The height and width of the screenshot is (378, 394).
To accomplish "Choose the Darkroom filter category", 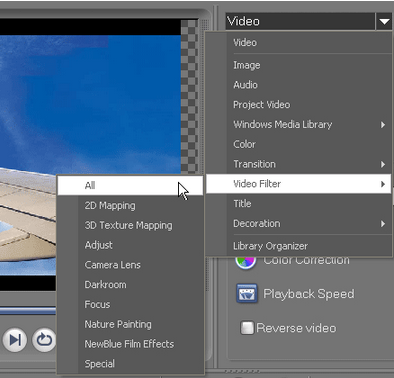I will [130, 285].
